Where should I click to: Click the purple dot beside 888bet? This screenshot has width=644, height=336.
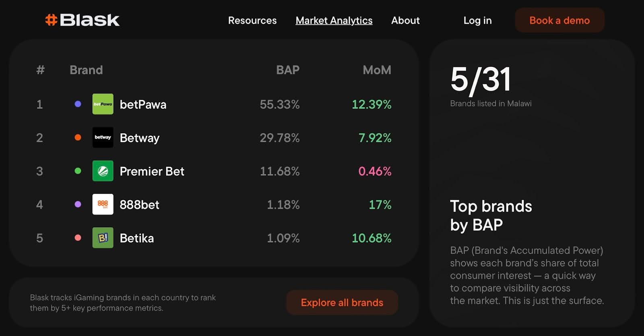78,204
